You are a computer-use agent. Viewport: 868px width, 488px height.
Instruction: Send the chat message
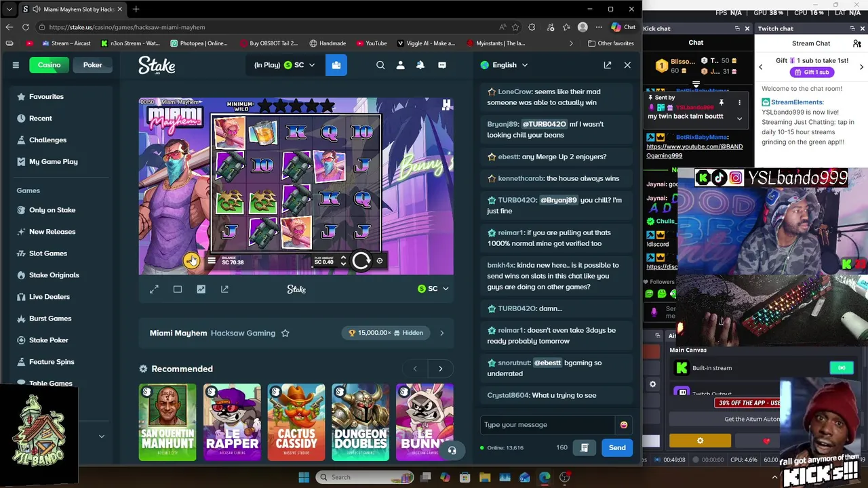click(x=617, y=447)
